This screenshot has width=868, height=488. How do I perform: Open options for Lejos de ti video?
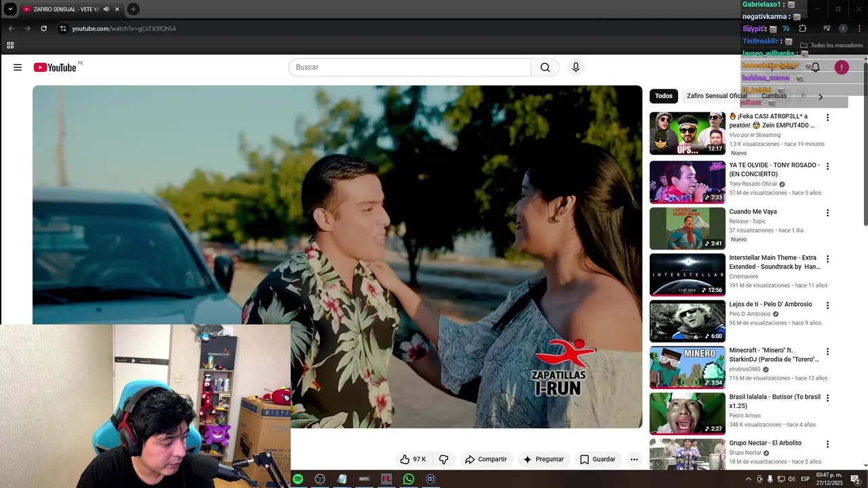point(827,306)
